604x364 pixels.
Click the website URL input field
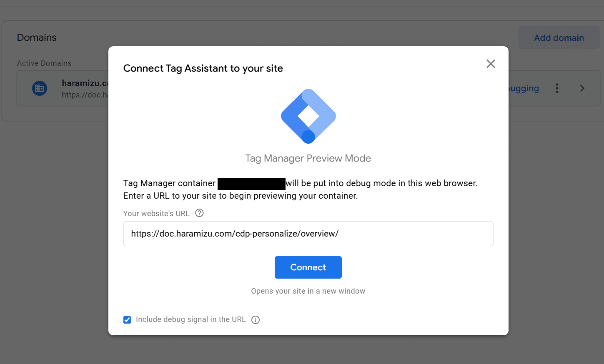[x=308, y=234]
